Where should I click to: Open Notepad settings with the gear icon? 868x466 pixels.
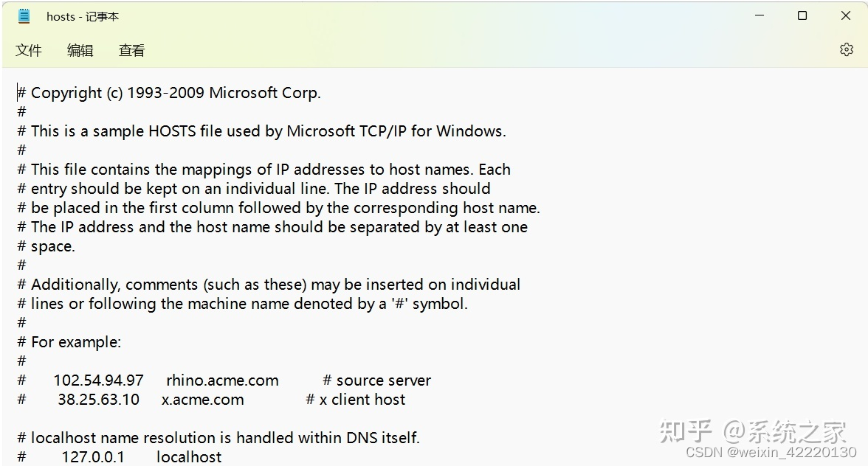point(846,49)
